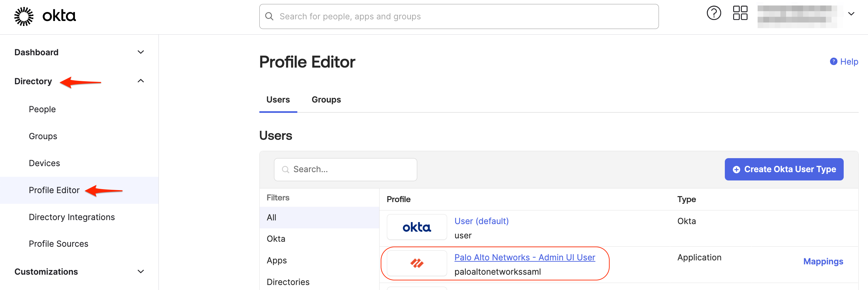
Task: Click the Profile column header
Action: pyautogui.click(x=398, y=199)
